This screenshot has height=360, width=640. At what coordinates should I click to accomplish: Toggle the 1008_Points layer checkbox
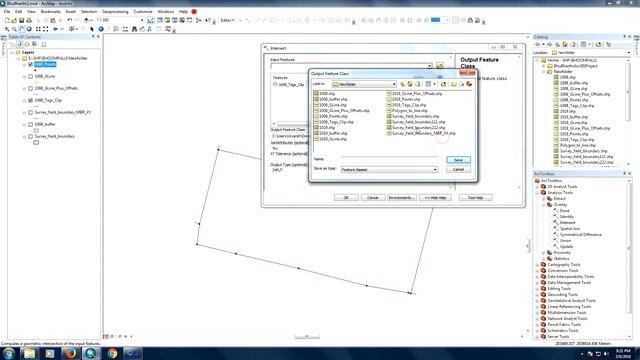30,64
